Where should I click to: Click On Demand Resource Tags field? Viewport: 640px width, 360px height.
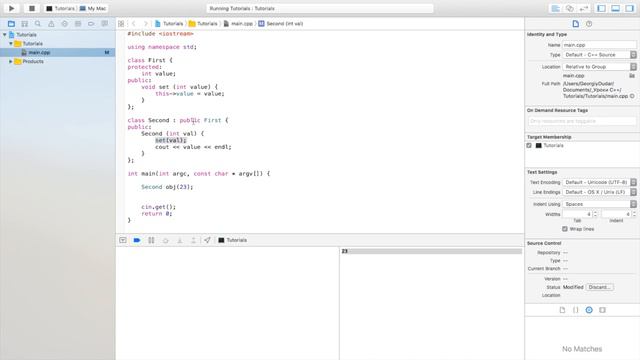pyautogui.click(x=582, y=121)
